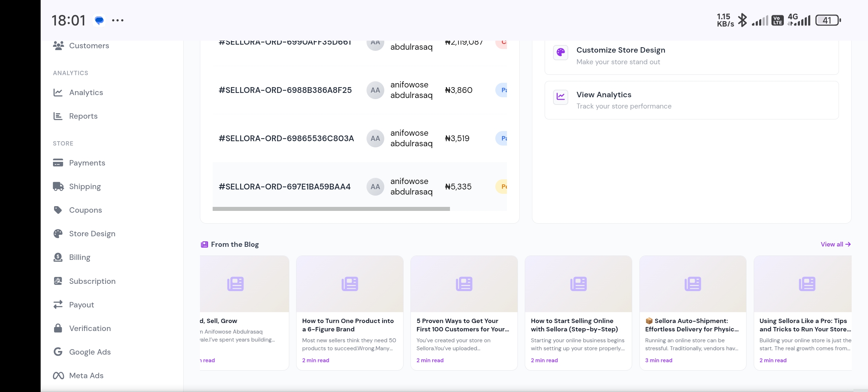868x392 pixels.
Task: Open Verification using the lock icon
Action: point(58,328)
